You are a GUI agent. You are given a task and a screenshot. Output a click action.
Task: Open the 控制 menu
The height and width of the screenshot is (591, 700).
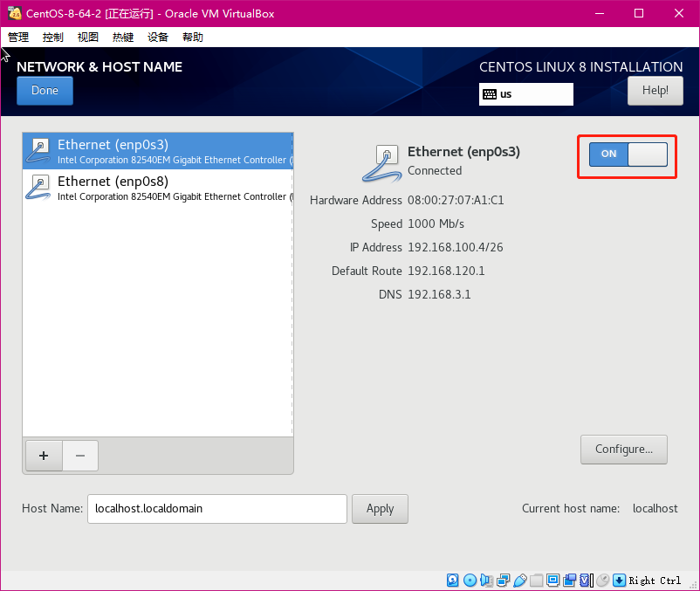point(52,37)
